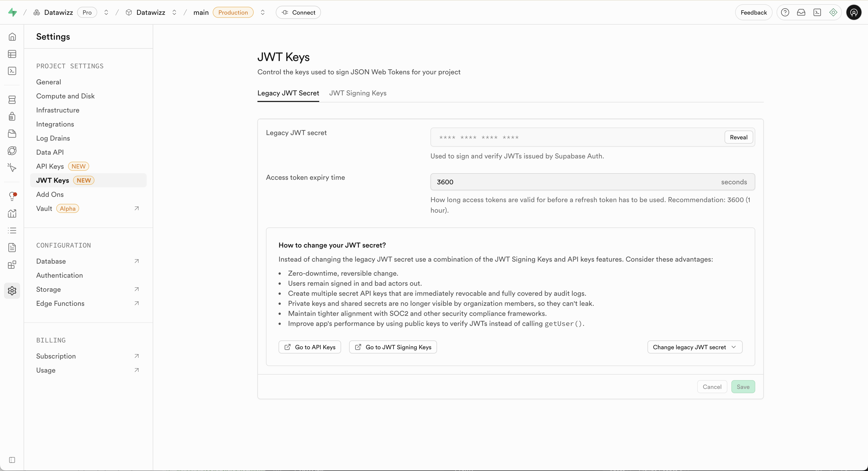Open the Database panel icon

coord(13,99)
